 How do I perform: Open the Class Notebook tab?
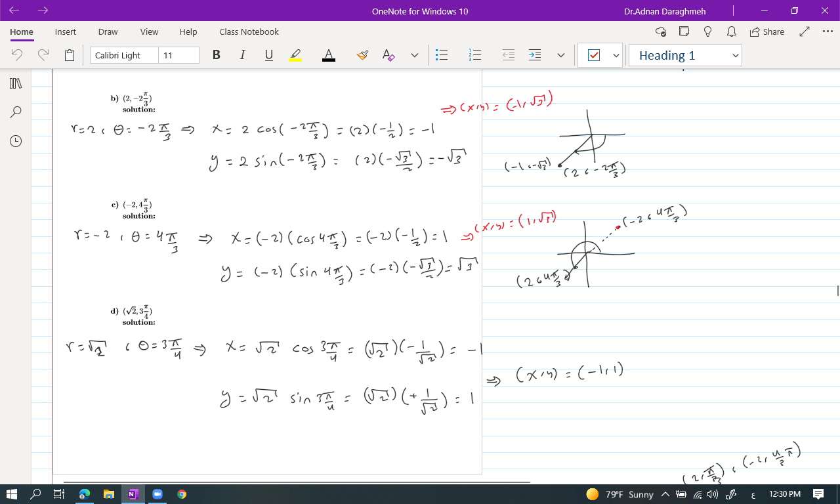pyautogui.click(x=249, y=31)
